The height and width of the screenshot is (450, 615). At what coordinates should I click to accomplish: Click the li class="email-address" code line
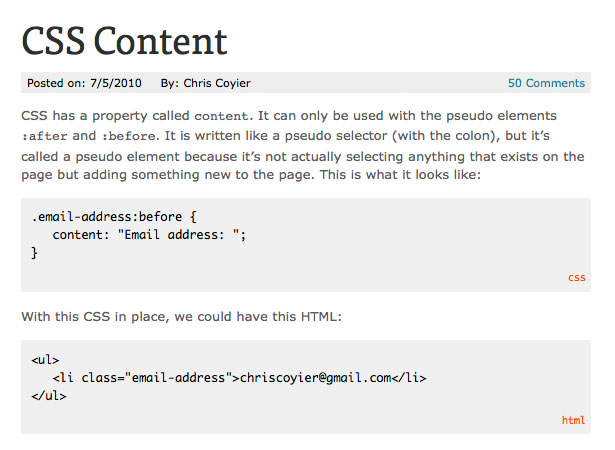coord(239,377)
